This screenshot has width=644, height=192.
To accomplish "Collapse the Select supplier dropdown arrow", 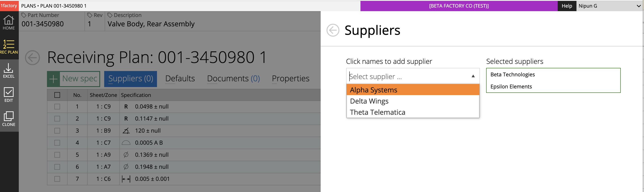I will 473,76.
